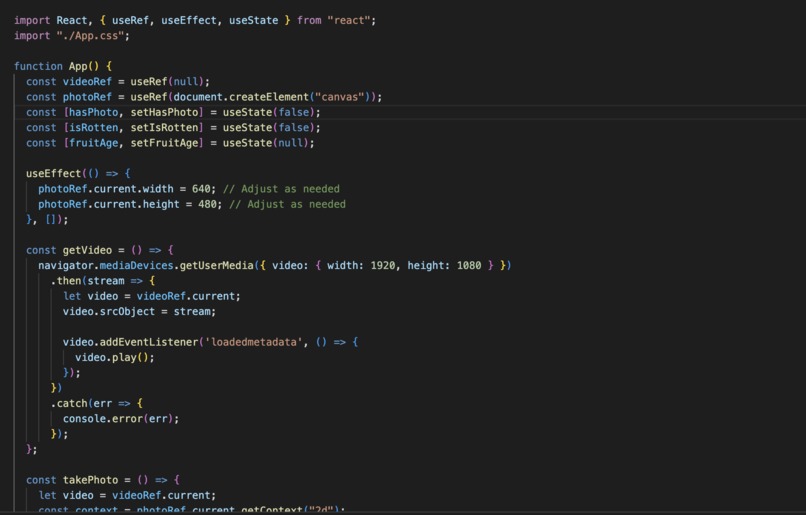Click the "react" import string
This screenshot has height=515, width=806.
[x=349, y=21]
